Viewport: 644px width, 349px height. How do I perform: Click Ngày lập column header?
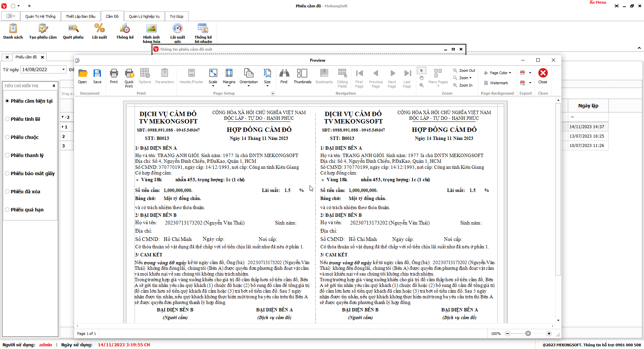pos(588,106)
